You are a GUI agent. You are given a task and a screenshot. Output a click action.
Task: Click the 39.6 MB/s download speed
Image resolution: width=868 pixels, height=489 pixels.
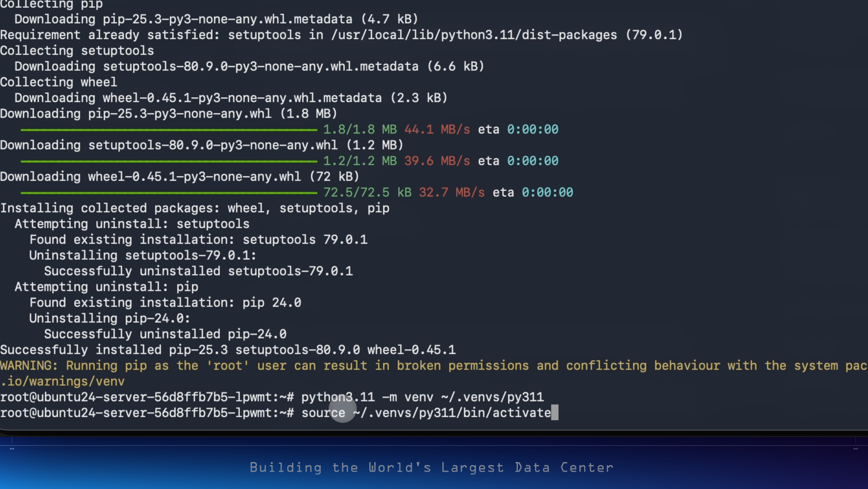point(437,161)
